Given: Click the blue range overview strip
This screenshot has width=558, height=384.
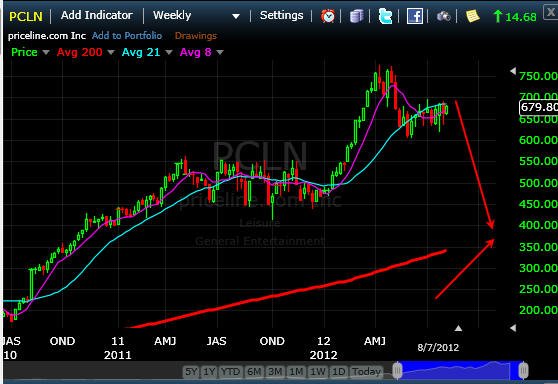Looking at the screenshot, I should tap(460, 370).
